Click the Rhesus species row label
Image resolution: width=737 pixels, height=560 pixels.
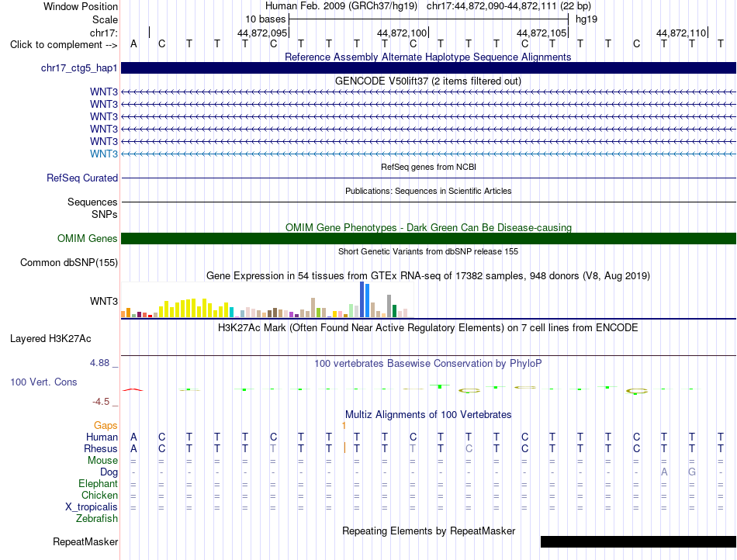pyautogui.click(x=101, y=448)
